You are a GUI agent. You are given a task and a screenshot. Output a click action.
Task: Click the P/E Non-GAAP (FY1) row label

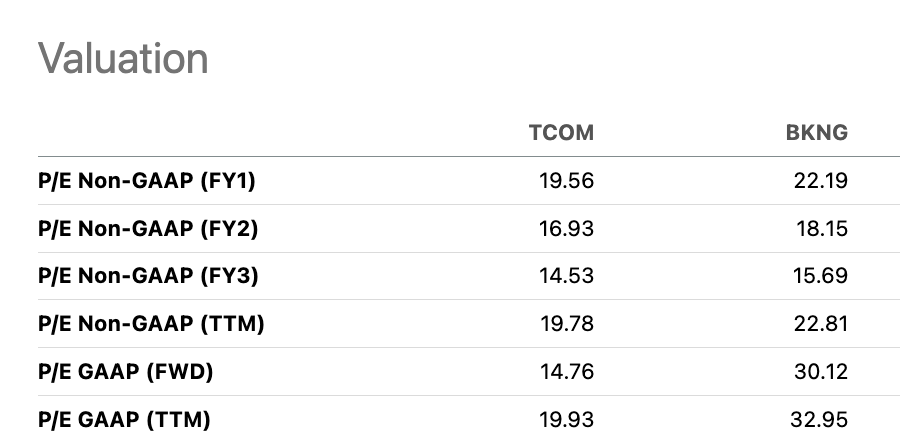pyautogui.click(x=147, y=181)
